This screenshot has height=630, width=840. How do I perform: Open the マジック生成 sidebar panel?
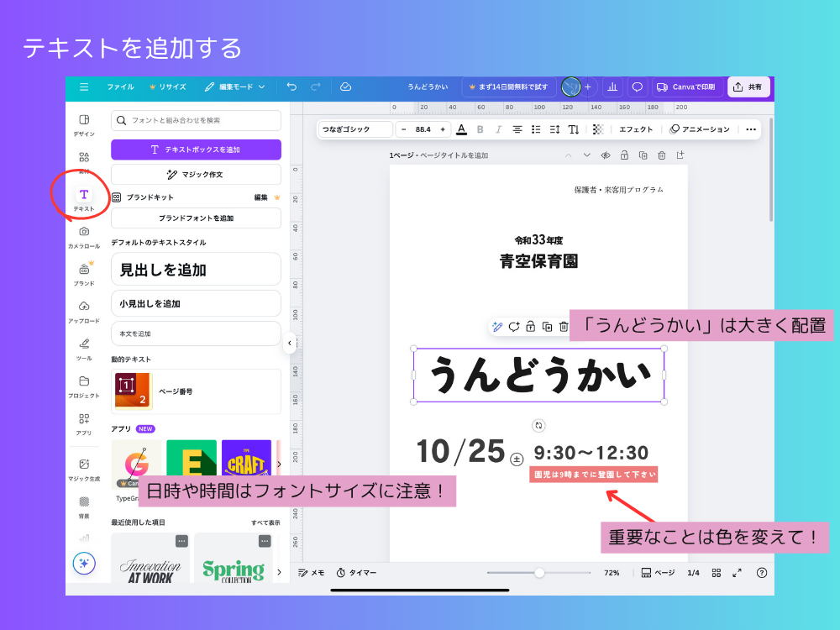coord(84,470)
